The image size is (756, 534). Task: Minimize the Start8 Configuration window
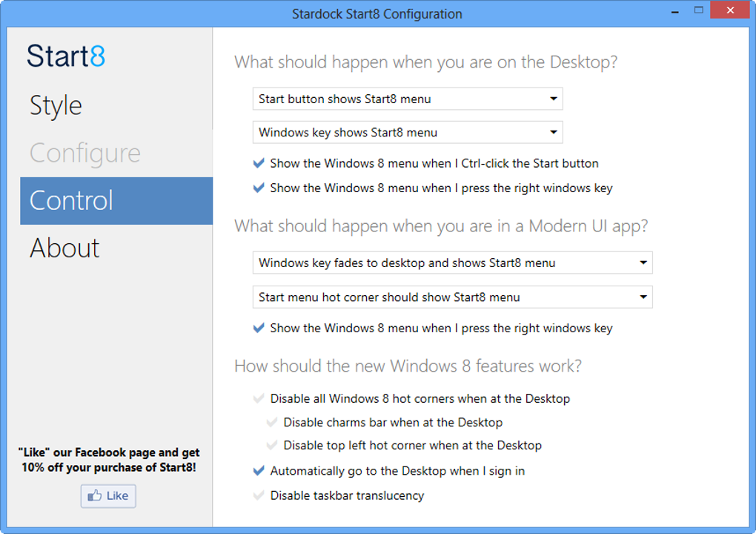click(675, 10)
